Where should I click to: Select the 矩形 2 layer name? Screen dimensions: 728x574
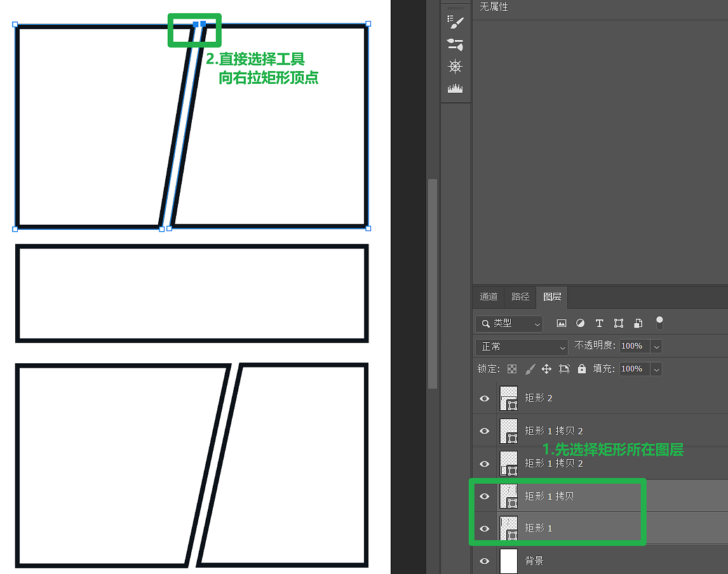click(x=539, y=398)
